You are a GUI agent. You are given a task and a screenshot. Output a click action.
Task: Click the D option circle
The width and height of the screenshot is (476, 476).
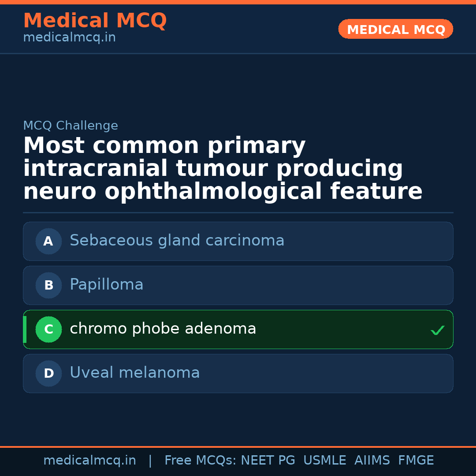pos(48,373)
